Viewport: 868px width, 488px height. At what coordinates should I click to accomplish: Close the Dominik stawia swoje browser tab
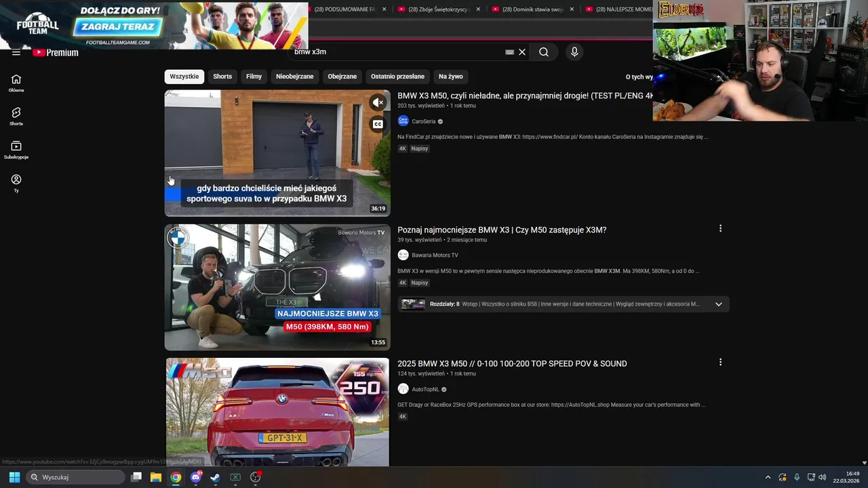point(572,9)
